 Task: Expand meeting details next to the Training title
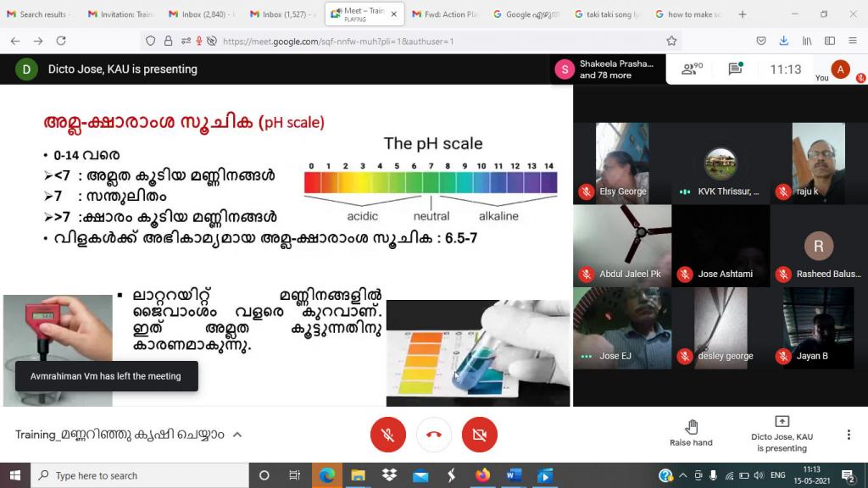coord(237,435)
